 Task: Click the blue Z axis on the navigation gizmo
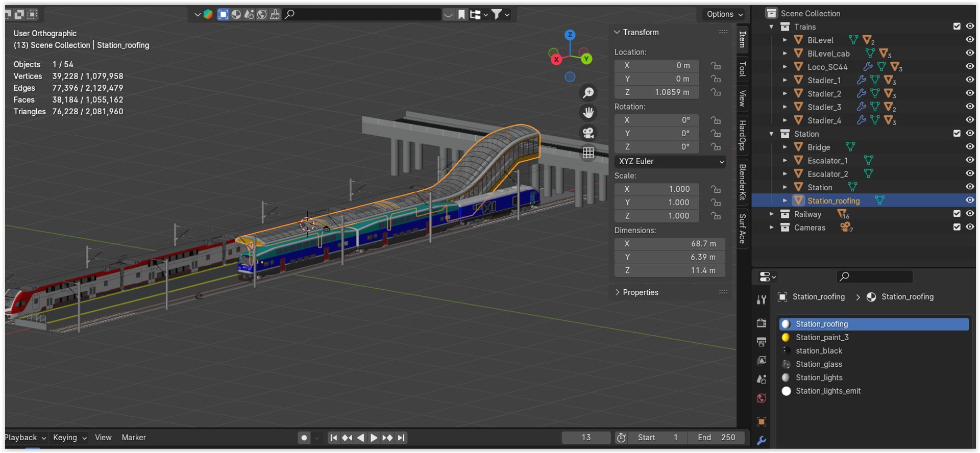pyautogui.click(x=570, y=35)
